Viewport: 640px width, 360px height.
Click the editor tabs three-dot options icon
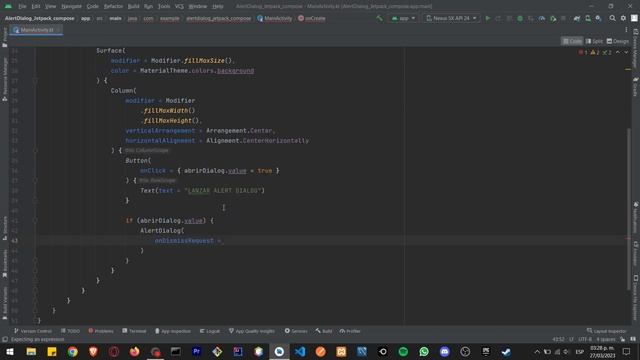click(626, 30)
